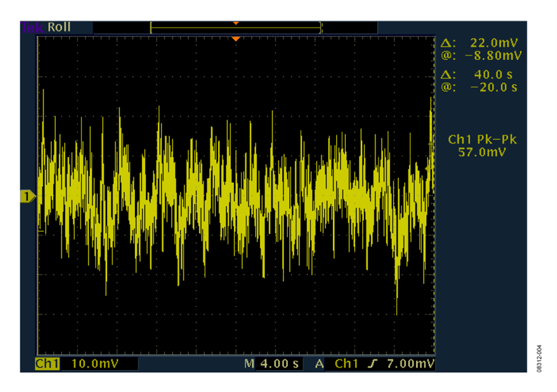Click the record-length bracket bar at top
The height and width of the screenshot is (392, 557).
(x=236, y=28)
